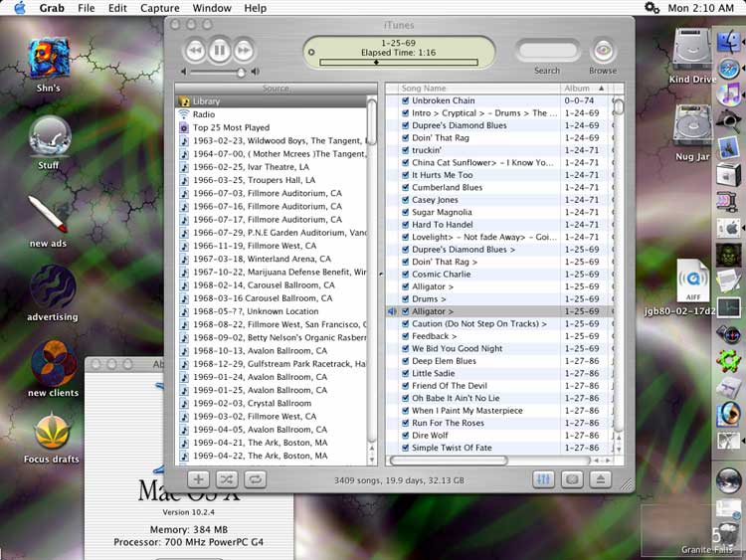
Task: Select the song Simple Twist Of Fate
Action: tap(452, 448)
